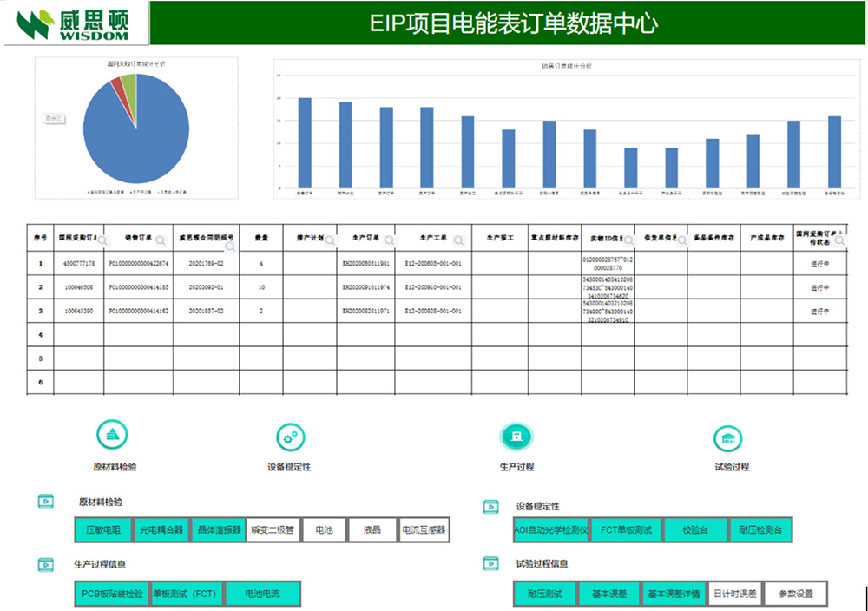Open the 压敏电阻 inspection button

coord(103,529)
